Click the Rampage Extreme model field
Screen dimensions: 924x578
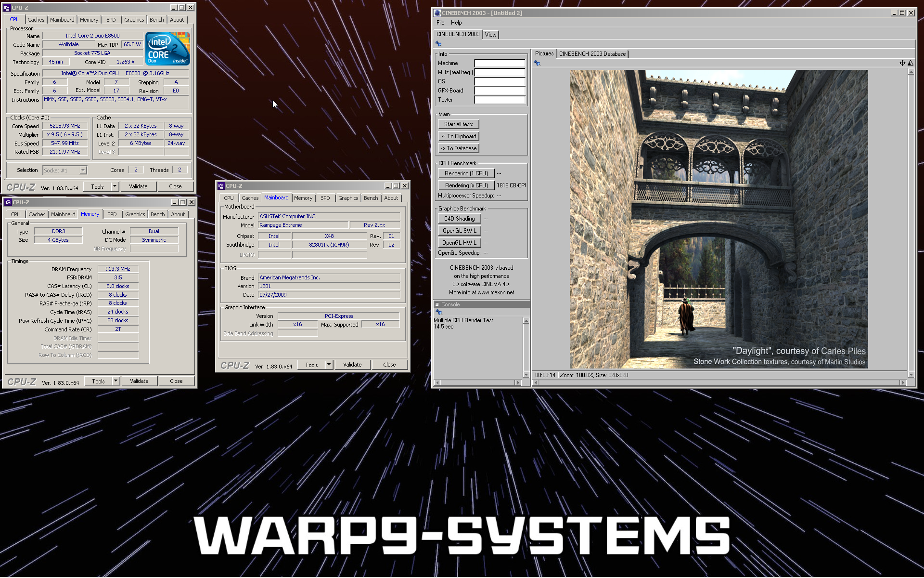303,225
